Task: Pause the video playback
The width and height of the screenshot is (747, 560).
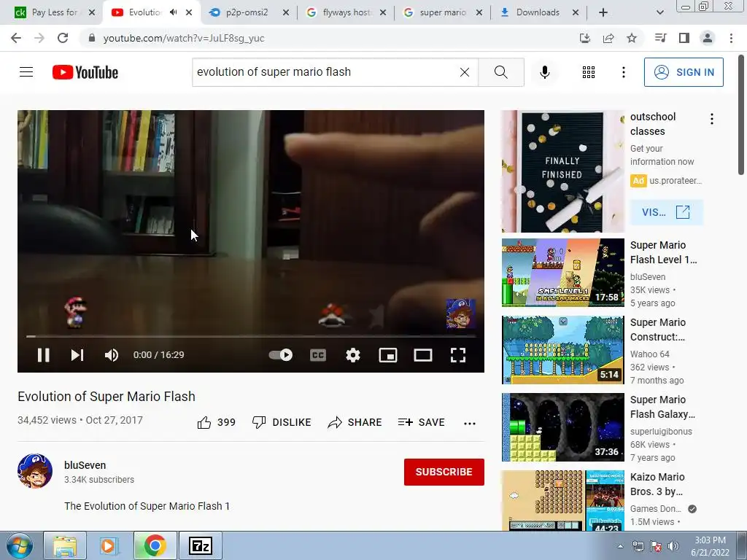Action: (43, 355)
